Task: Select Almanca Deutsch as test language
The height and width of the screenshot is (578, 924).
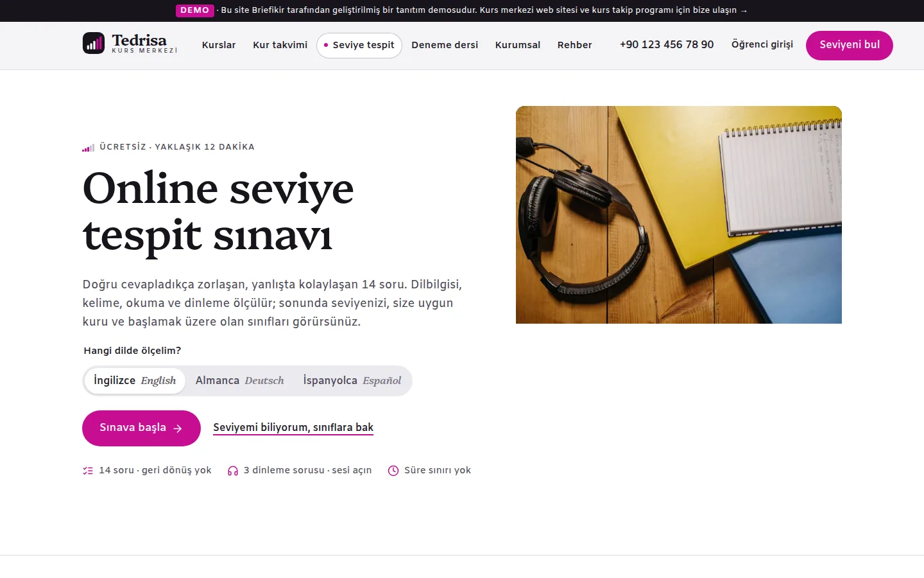Action: [x=239, y=381]
